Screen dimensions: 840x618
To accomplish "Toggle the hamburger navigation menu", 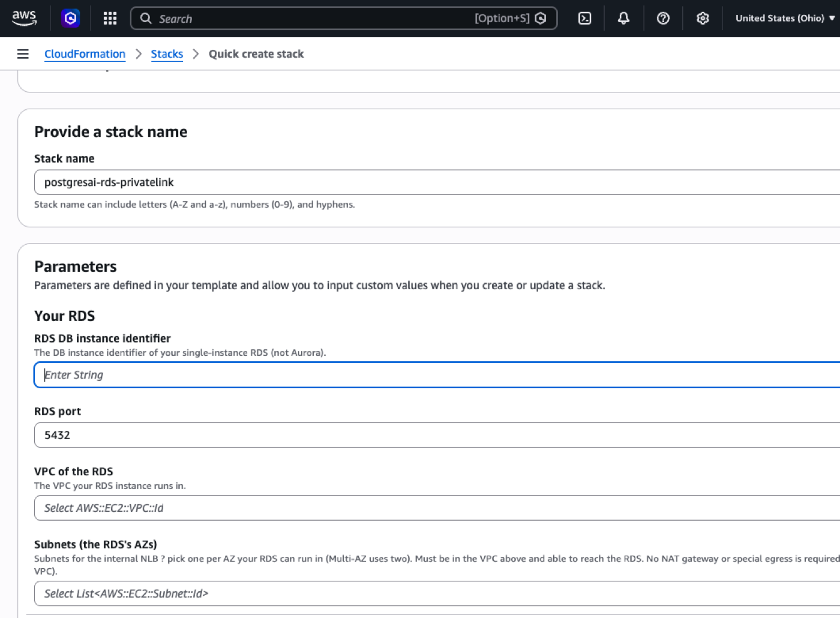I will [x=23, y=54].
